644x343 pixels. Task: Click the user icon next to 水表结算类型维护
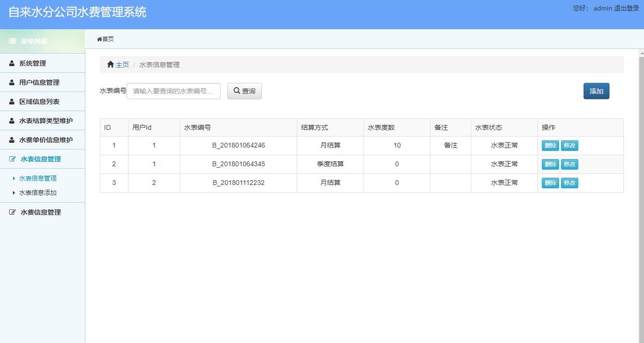pos(12,120)
